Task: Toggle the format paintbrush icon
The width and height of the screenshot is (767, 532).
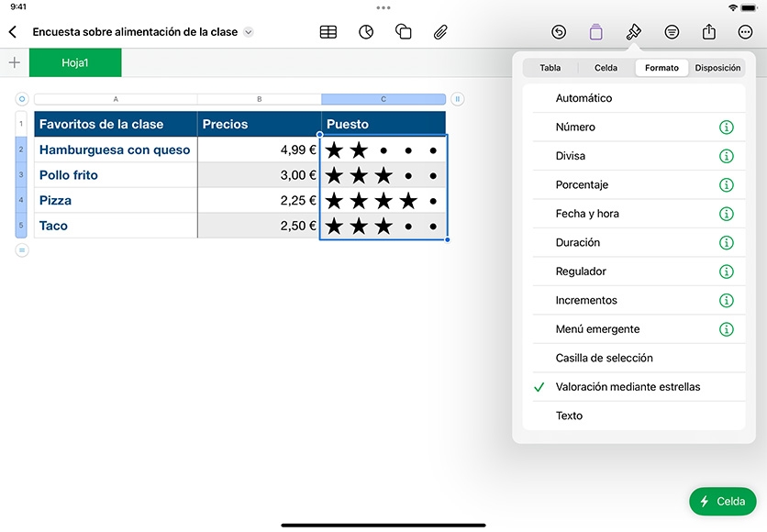Action: click(x=633, y=32)
